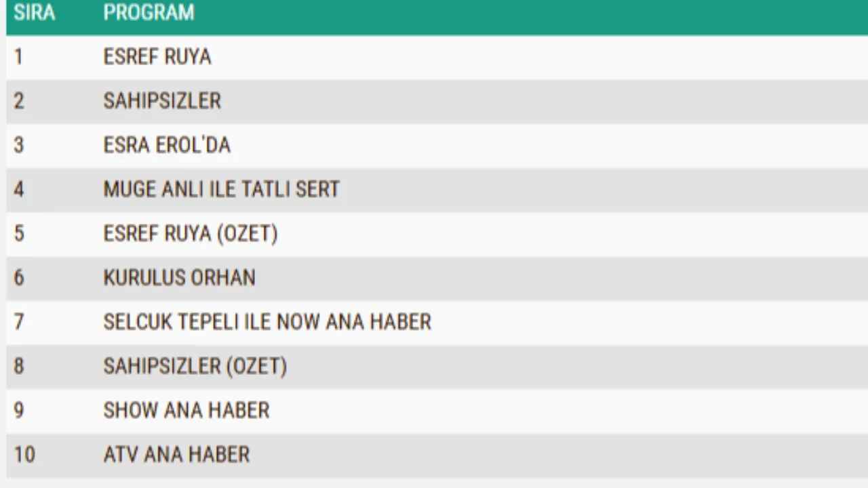
Task: Open the ATV ANA HABER entry
Action: coord(176,454)
